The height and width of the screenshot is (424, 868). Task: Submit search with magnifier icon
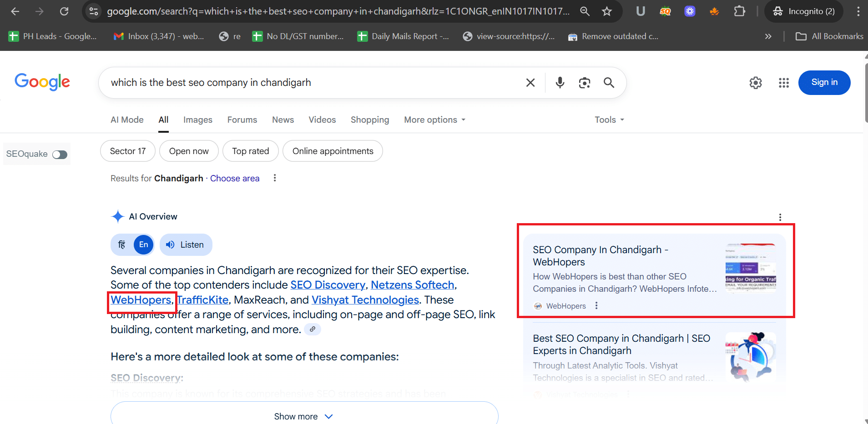(x=609, y=83)
